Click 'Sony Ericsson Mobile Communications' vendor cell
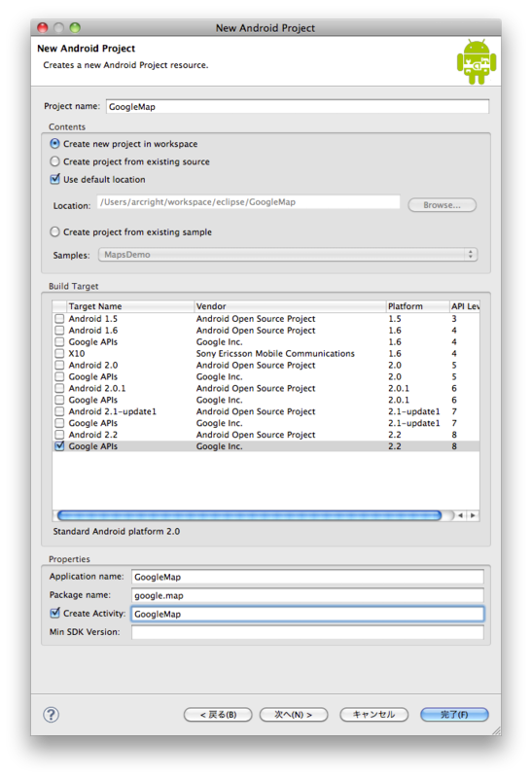The image size is (532, 778). point(275,353)
